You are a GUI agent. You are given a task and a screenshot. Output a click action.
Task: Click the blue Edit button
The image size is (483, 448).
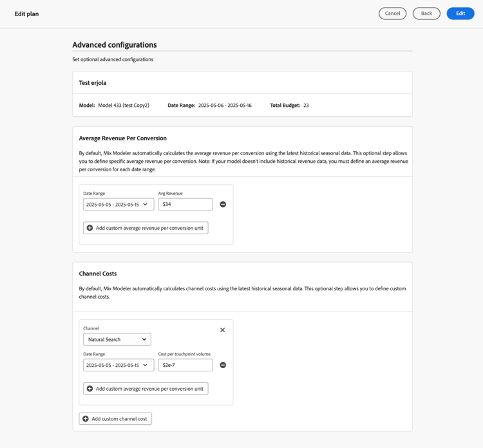click(x=460, y=14)
